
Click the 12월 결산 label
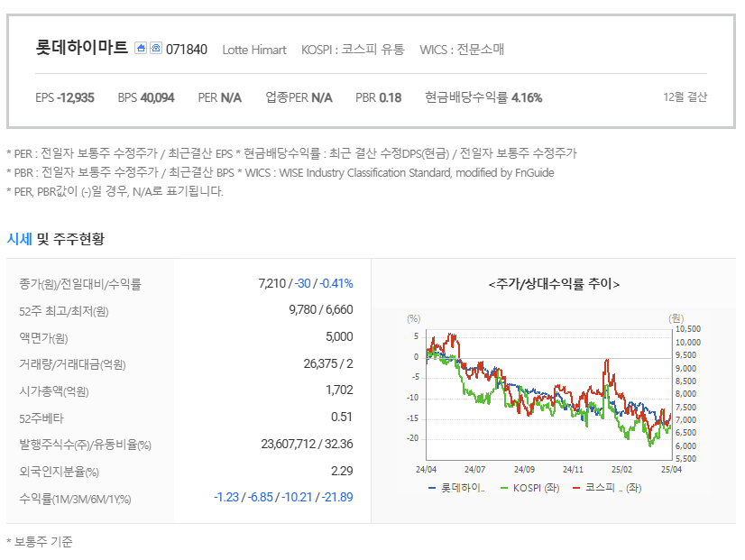click(x=685, y=96)
